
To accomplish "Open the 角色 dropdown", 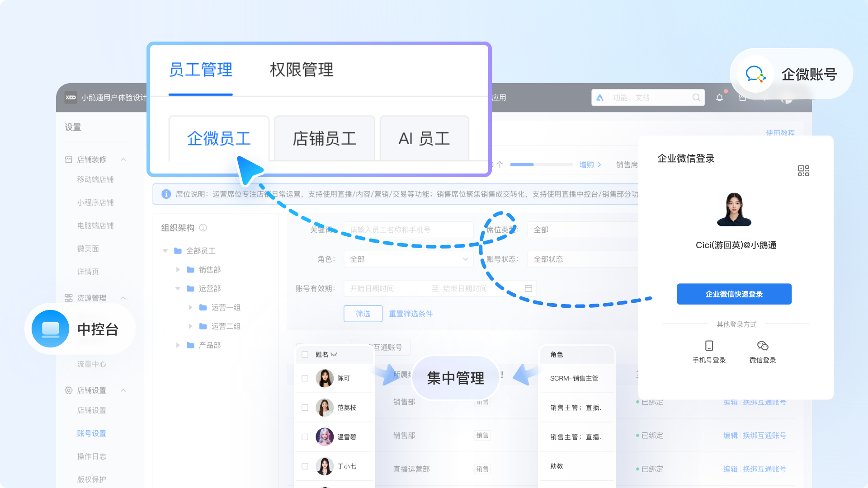I will coord(409,259).
